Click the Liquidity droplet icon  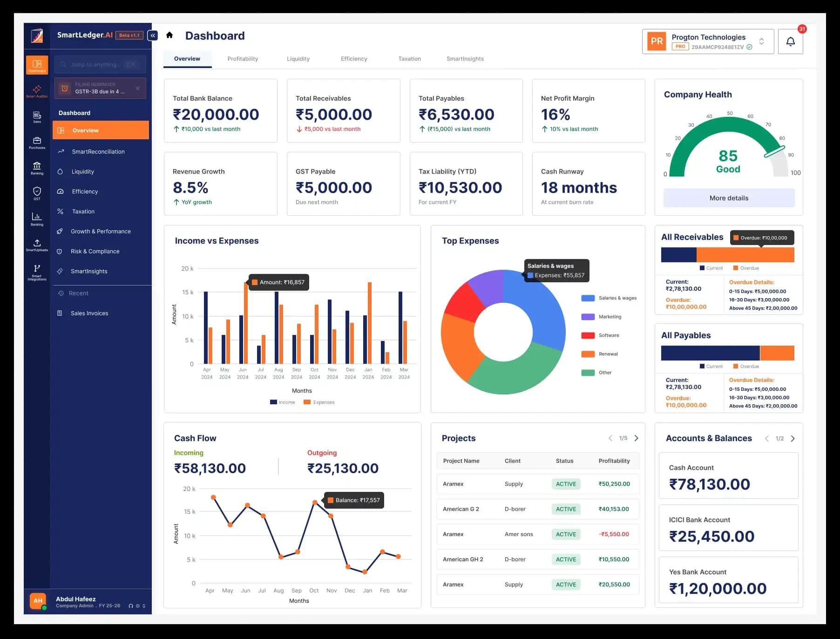(x=60, y=171)
